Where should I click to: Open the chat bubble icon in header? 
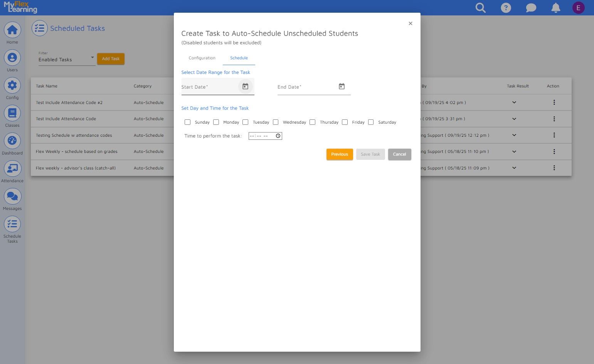point(531,8)
